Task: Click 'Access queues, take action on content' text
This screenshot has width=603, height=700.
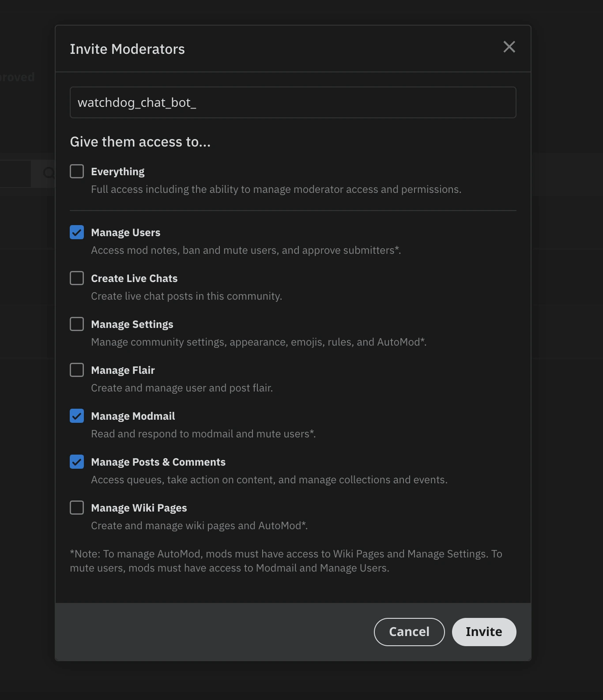Action: [x=269, y=480]
